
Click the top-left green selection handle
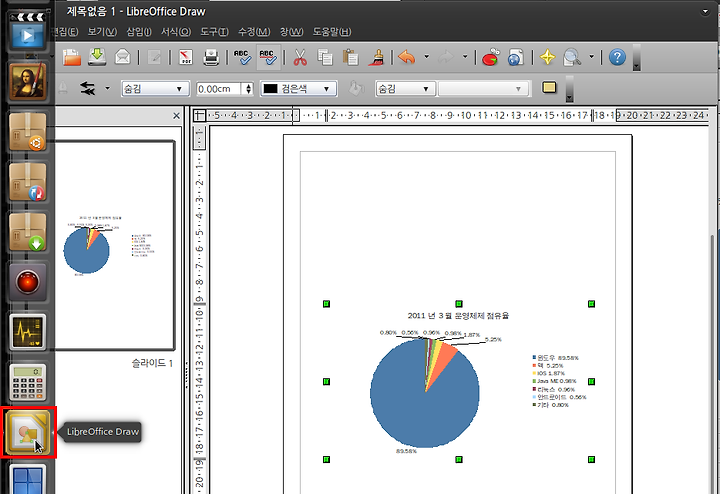(326, 303)
